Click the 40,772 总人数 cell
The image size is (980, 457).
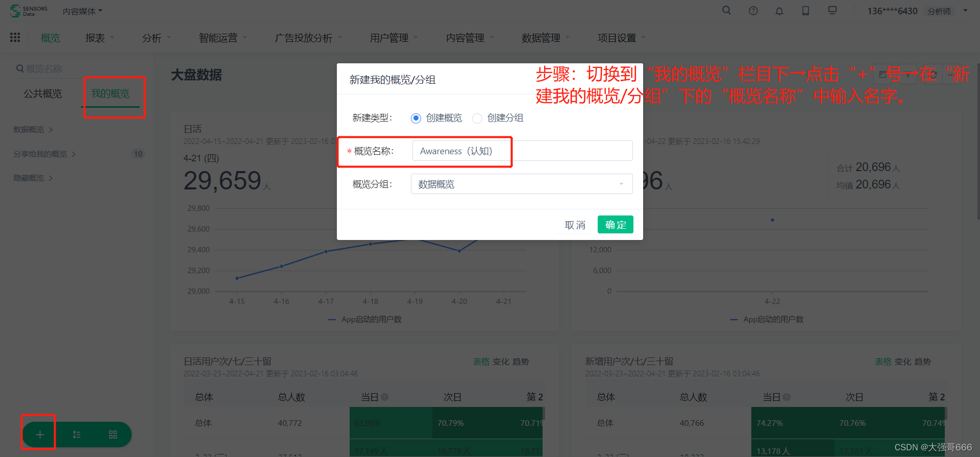click(290, 423)
